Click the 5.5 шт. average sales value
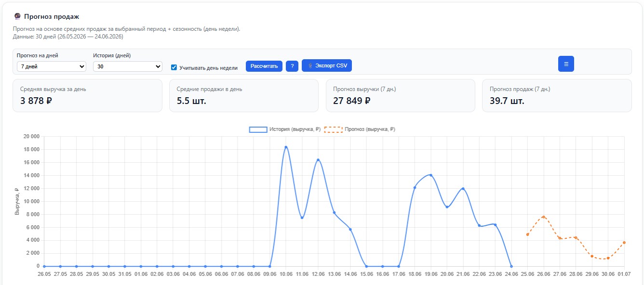The height and width of the screenshot is (285, 644). click(191, 101)
